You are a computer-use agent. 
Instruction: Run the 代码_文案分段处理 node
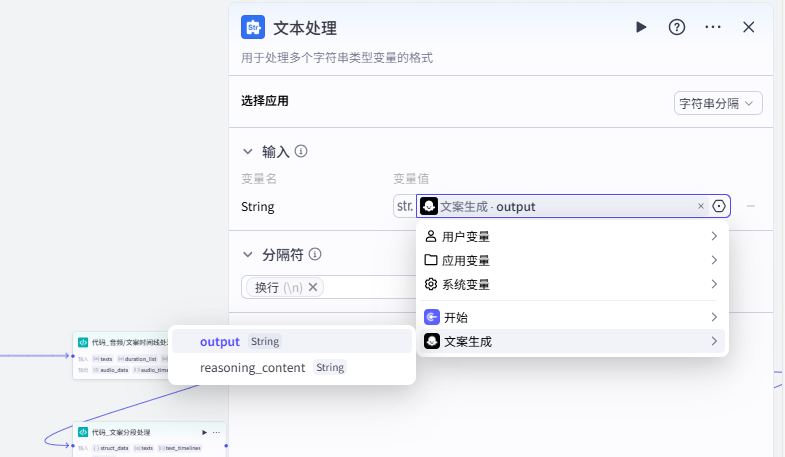click(205, 432)
